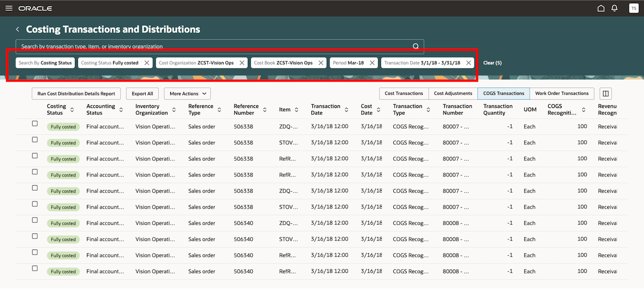This screenshot has width=644, height=290.
Task: Sort by Cost Date column
Action: click(x=379, y=110)
